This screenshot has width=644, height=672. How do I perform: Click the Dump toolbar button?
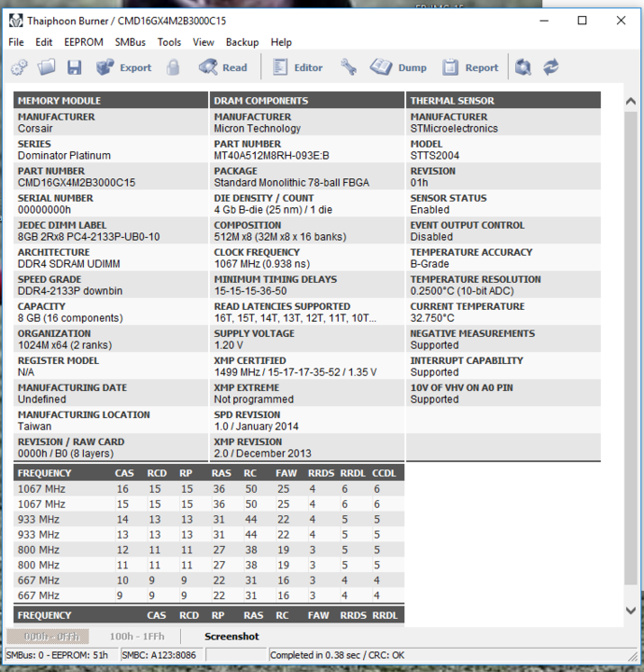click(x=398, y=67)
